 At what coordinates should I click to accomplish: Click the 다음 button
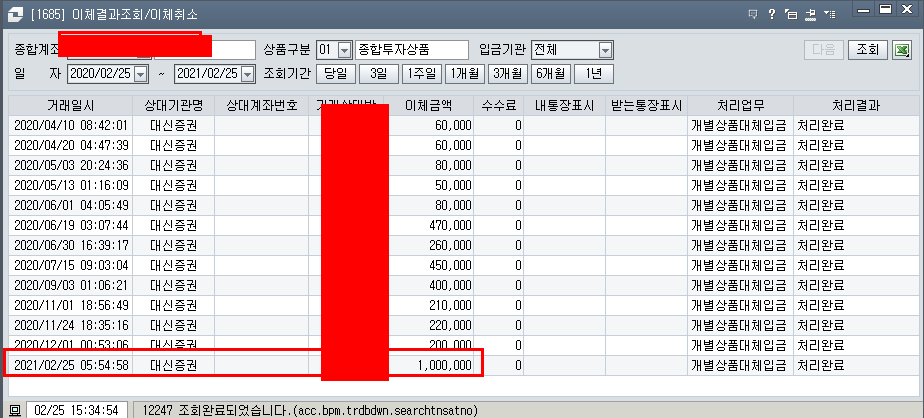tap(824, 50)
